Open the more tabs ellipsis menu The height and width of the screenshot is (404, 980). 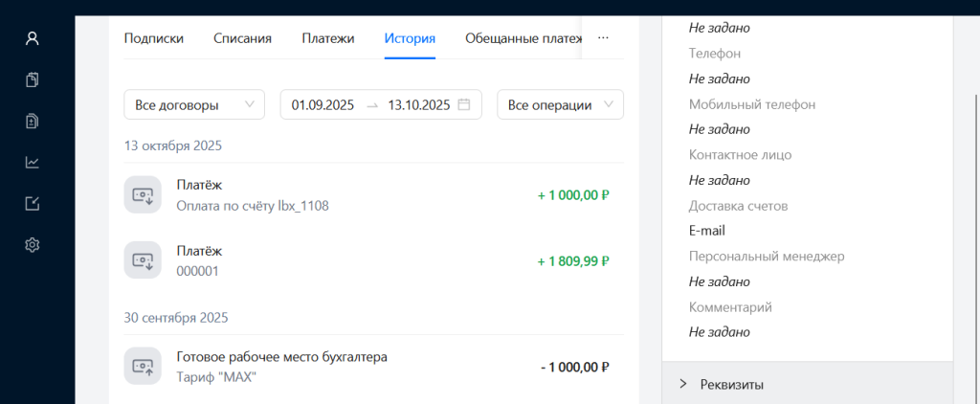tap(603, 38)
